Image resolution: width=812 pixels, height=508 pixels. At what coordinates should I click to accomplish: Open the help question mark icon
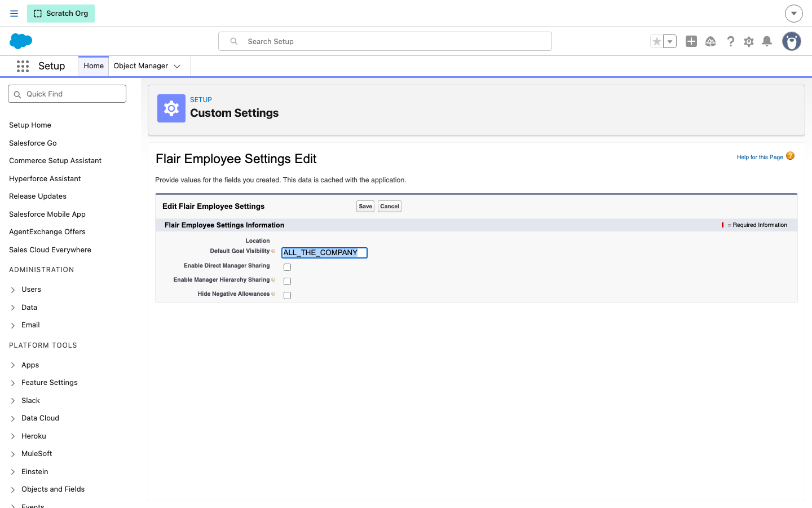(x=730, y=41)
